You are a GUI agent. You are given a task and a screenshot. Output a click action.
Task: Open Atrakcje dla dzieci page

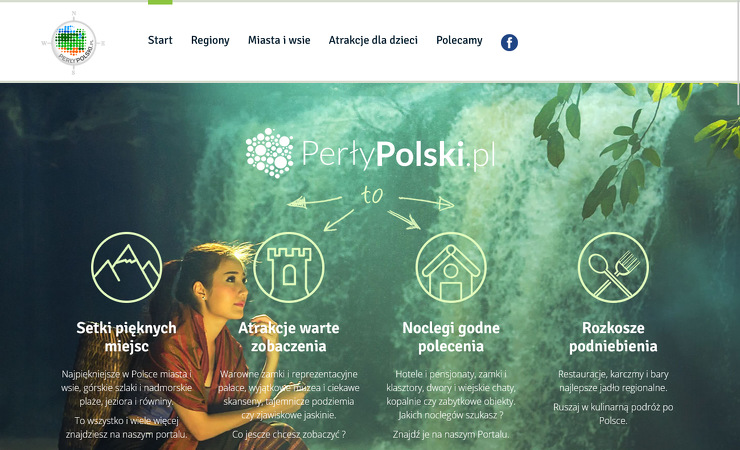tap(373, 41)
